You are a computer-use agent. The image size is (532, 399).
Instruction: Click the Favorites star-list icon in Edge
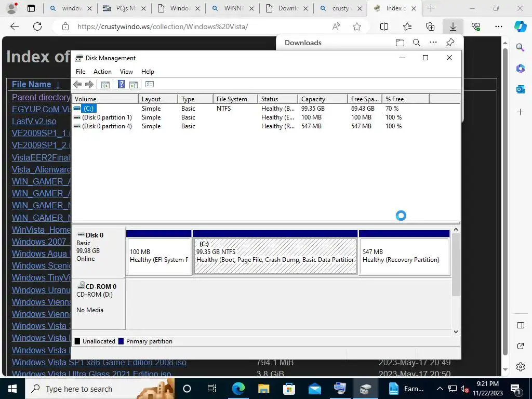pos(407,26)
